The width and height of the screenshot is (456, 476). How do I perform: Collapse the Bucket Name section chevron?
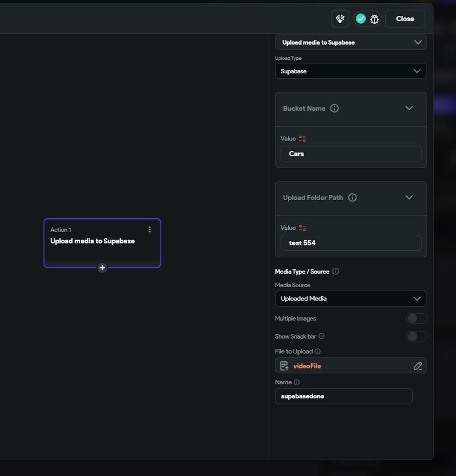pyautogui.click(x=409, y=109)
